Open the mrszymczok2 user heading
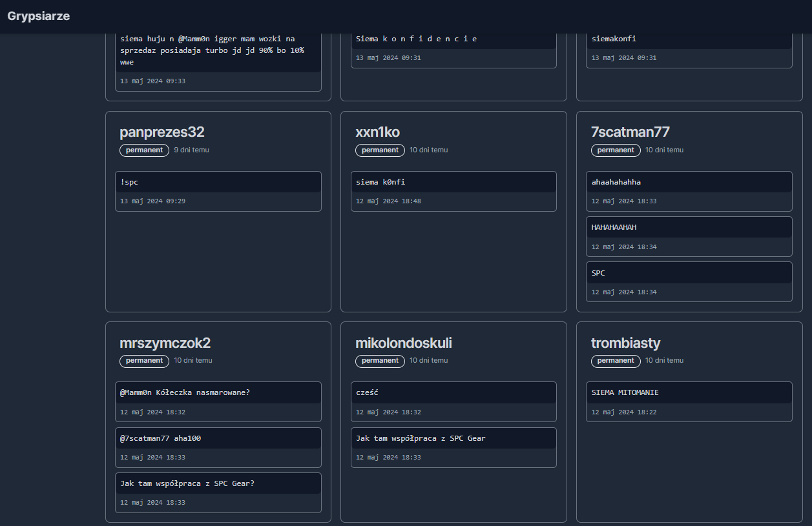 point(165,343)
